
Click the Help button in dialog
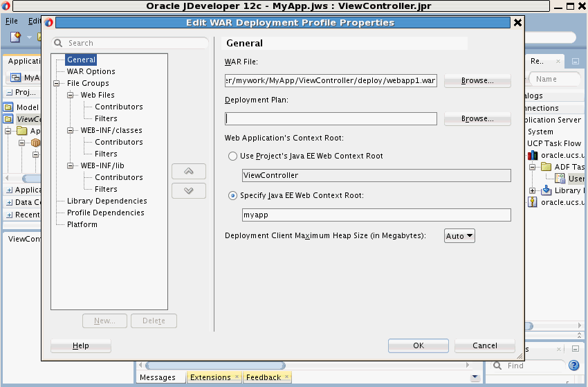coord(81,345)
